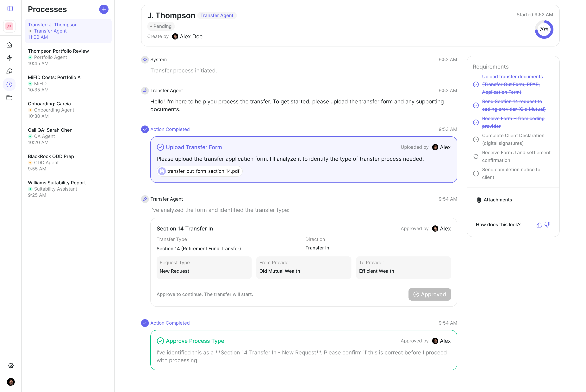Click the 'Processes' sidebar heading
The width and height of the screenshot is (586, 392).
pyautogui.click(x=47, y=9)
